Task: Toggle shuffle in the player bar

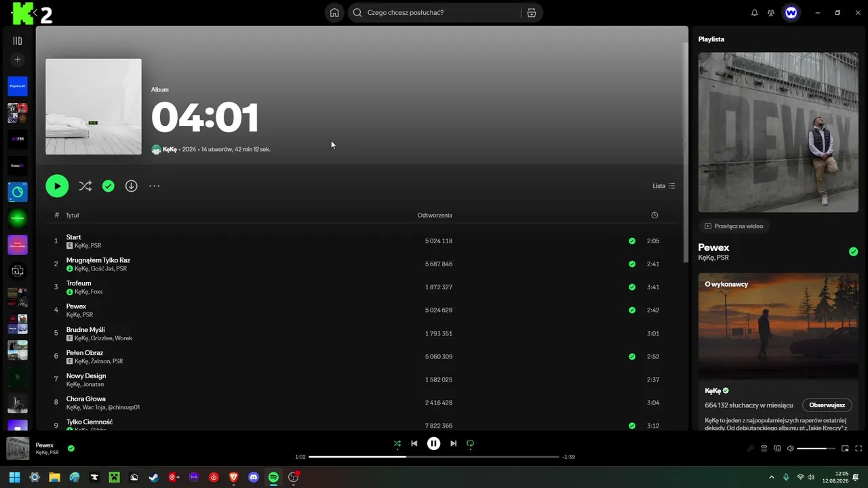Action: [397, 444]
